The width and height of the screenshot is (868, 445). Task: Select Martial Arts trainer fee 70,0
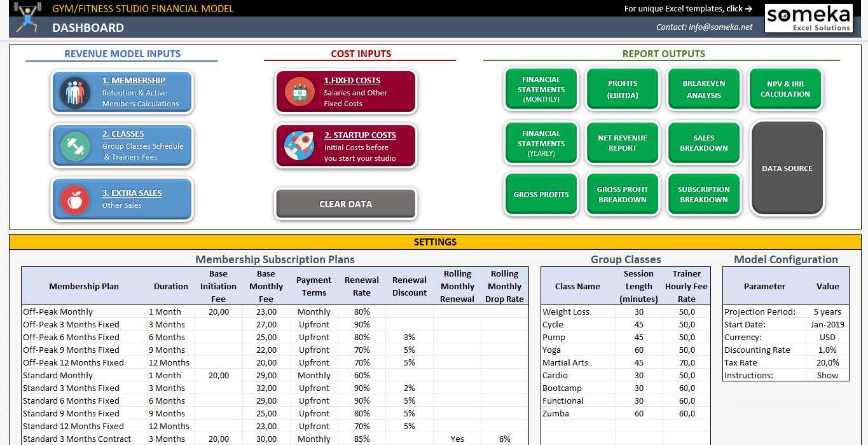point(687,363)
